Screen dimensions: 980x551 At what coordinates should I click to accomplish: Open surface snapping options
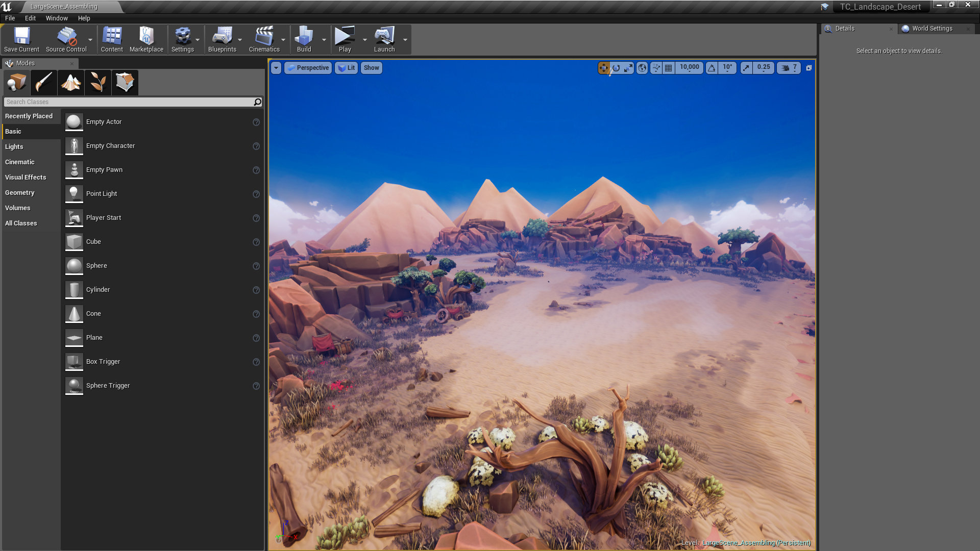(656, 68)
